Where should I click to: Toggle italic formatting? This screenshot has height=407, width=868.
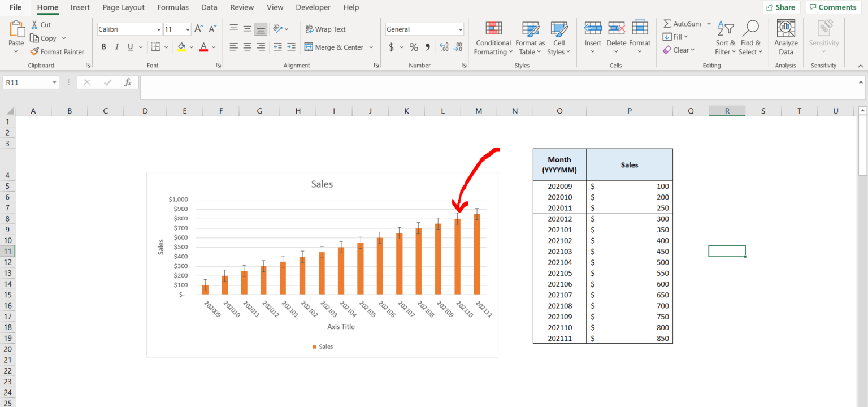point(116,46)
